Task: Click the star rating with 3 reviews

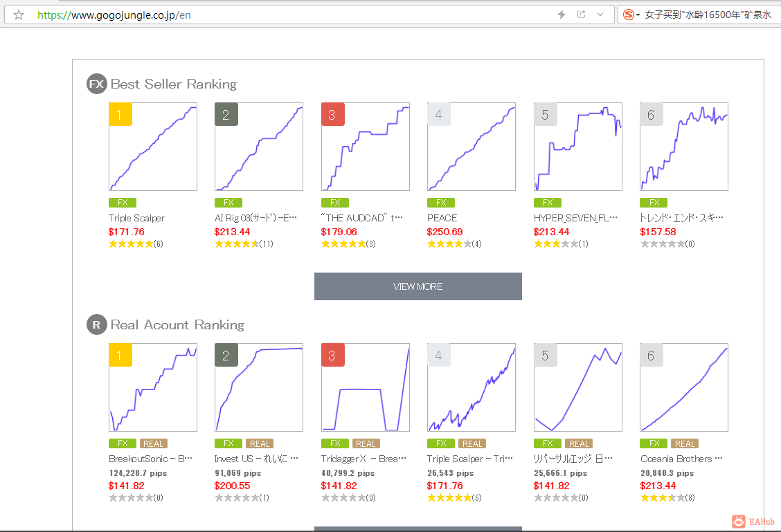Action: coord(348,244)
